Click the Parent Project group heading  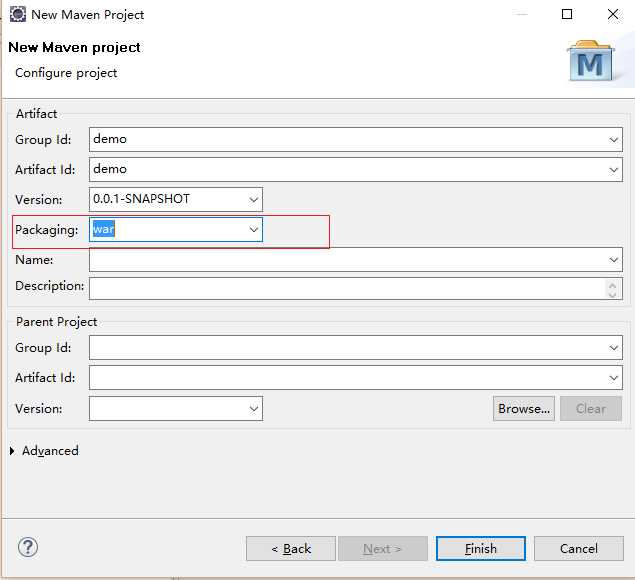56,322
